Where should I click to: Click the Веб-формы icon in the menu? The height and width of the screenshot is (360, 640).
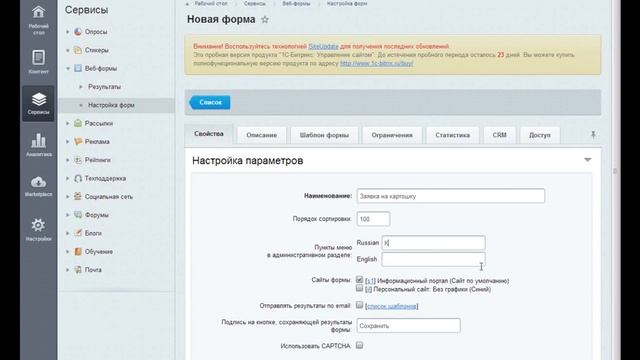78,68
